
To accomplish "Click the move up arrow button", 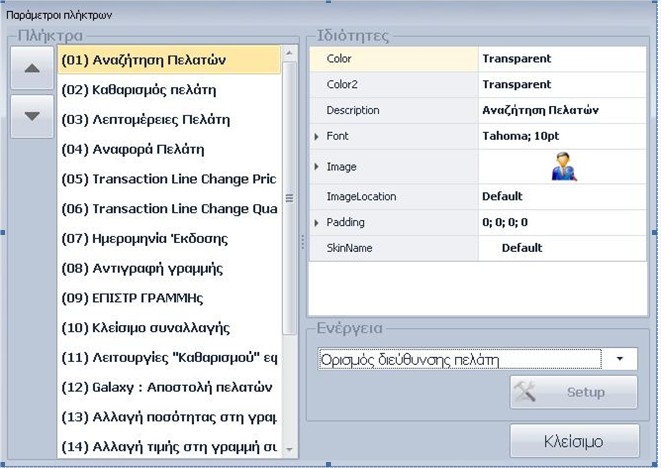I will point(32,69).
